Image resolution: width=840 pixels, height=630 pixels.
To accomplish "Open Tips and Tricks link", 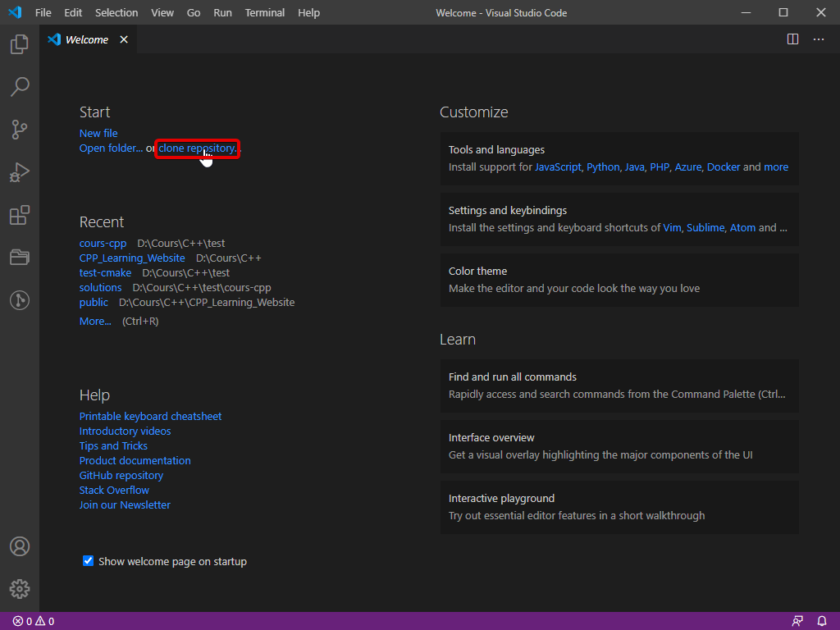I will click(x=113, y=445).
